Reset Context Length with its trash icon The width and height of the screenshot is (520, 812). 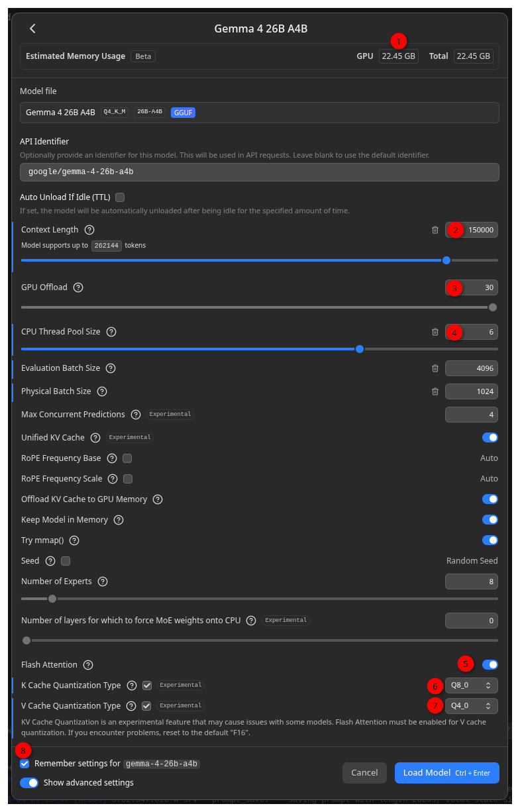(435, 230)
